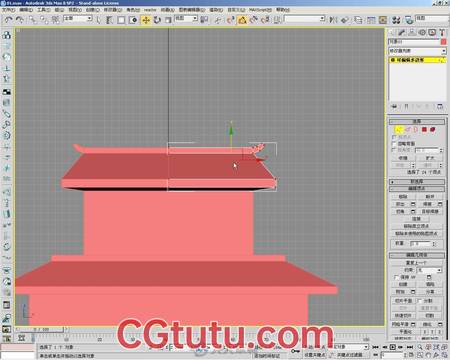Enable the Split checkbox beside Slice Plane
The height and width of the screenshot is (360, 450).
(x=420, y=301)
